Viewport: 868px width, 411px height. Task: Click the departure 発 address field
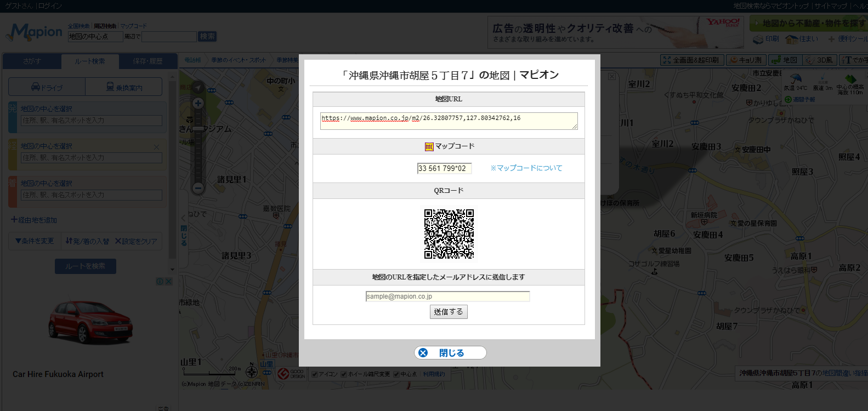click(92, 121)
